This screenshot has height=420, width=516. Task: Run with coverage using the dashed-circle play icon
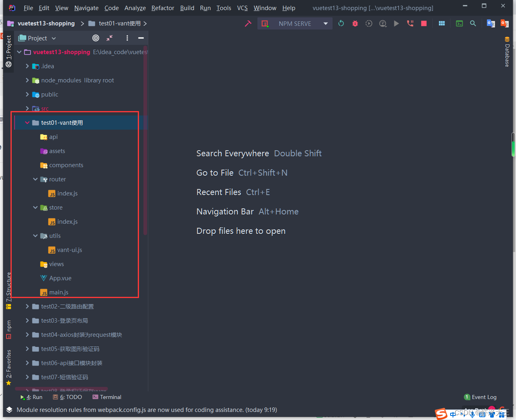[x=369, y=23]
